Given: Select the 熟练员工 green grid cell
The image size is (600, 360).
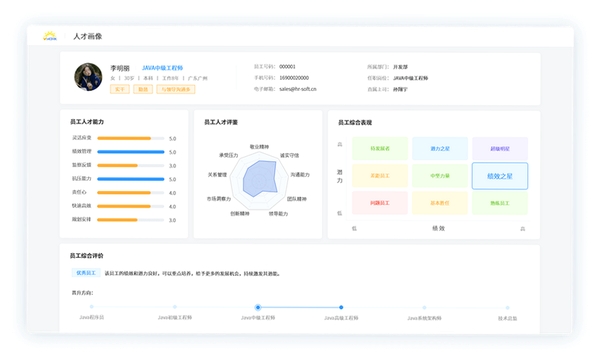Looking at the screenshot, I should tap(500, 203).
